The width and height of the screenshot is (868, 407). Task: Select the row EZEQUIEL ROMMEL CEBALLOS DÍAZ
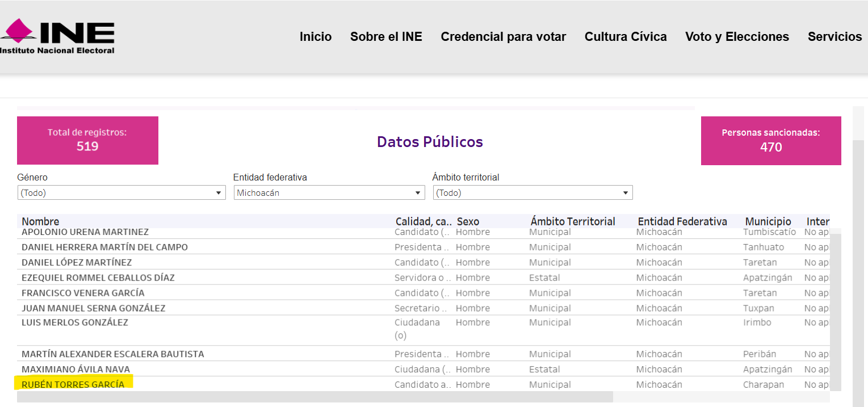(x=98, y=278)
